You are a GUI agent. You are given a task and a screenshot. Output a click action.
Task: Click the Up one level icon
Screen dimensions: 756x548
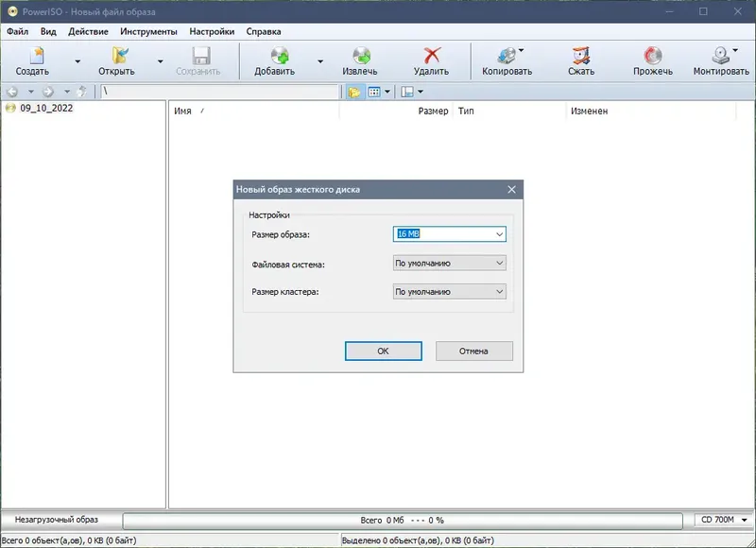(x=82, y=92)
